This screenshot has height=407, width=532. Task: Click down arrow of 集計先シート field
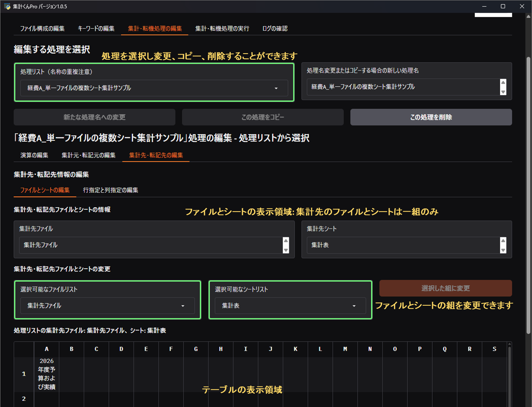pos(503,250)
